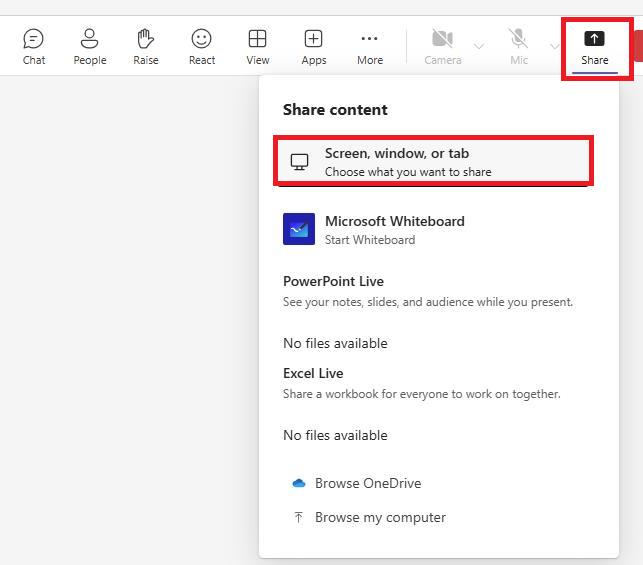This screenshot has height=565, width=643.
Task: Raise your hand in the meeting
Action: [x=146, y=47]
